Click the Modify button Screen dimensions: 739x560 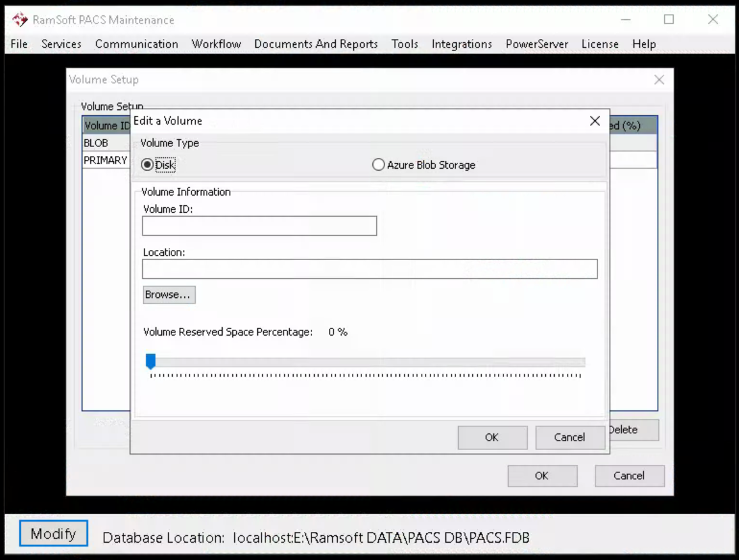click(53, 534)
